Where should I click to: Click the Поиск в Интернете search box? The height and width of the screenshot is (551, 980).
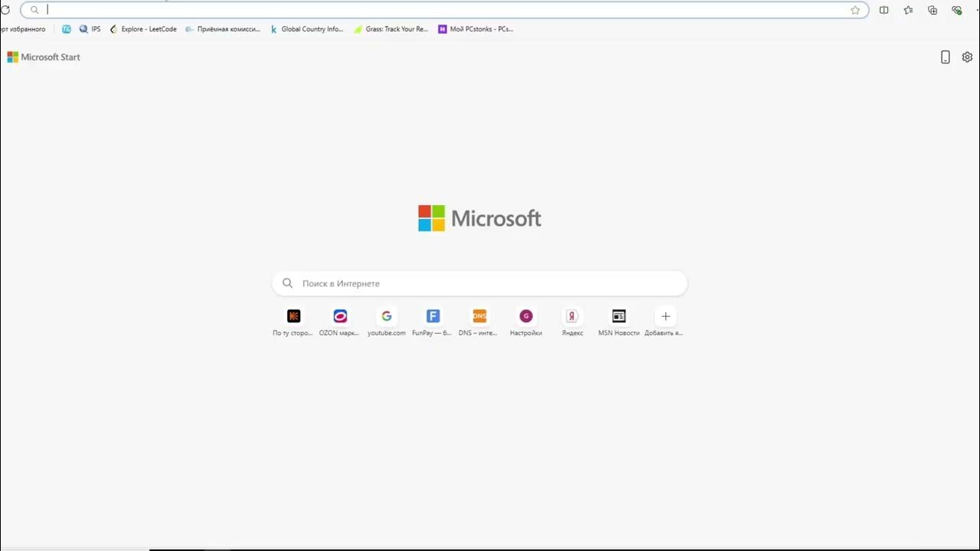(x=480, y=283)
